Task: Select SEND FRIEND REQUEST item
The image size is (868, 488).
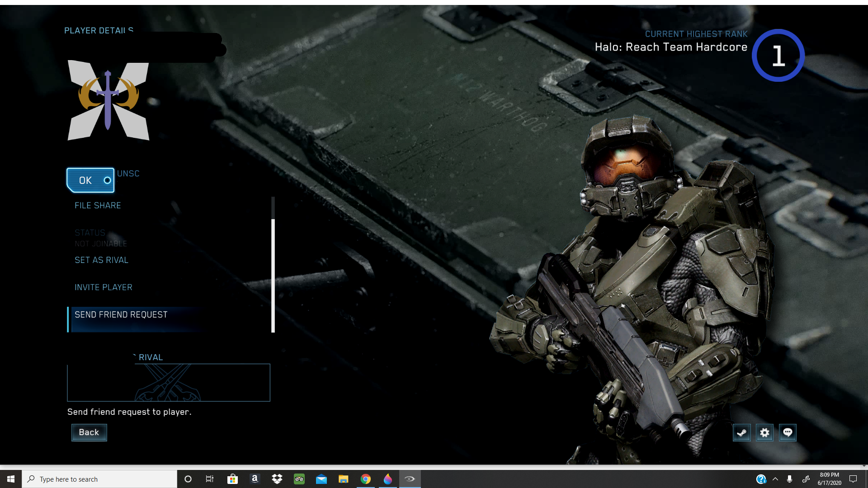Action: click(x=121, y=315)
